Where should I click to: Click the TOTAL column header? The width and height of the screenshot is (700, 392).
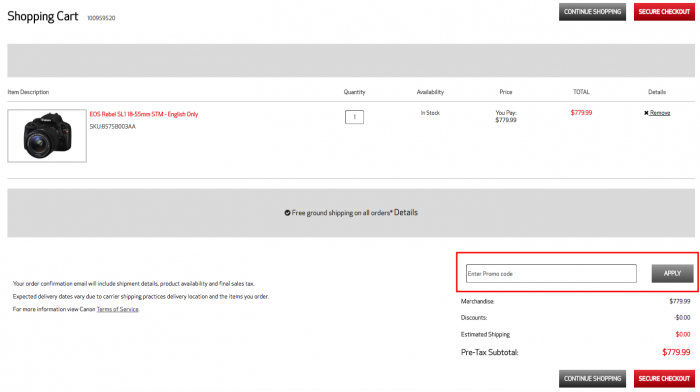tap(581, 92)
